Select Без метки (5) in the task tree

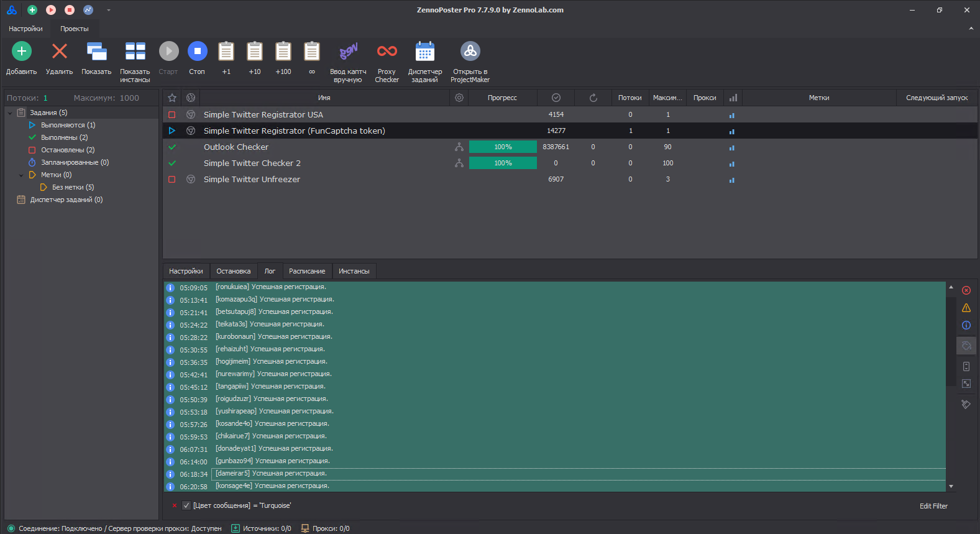tap(73, 187)
